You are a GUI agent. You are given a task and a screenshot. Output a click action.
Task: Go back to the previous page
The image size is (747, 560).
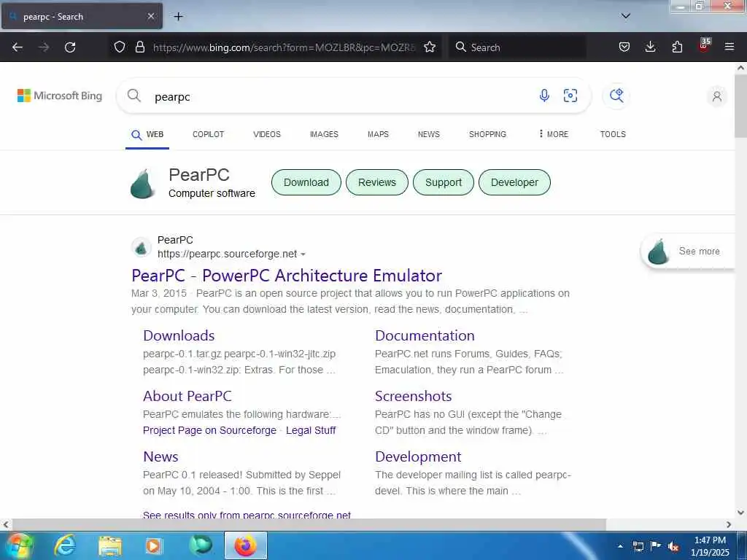click(18, 47)
